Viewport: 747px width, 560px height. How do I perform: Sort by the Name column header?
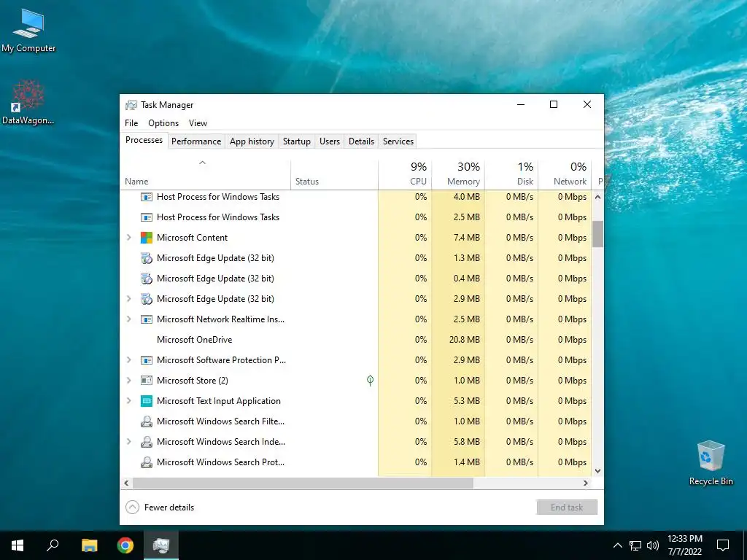pyautogui.click(x=205, y=174)
